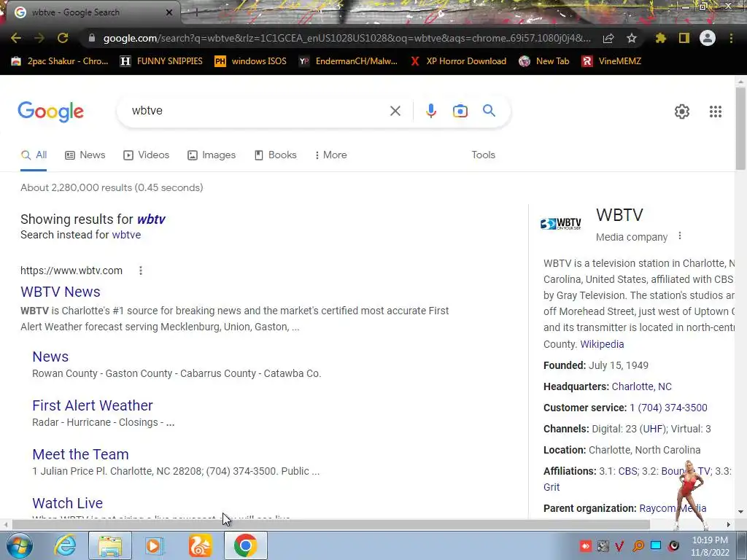The width and height of the screenshot is (747, 560).
Task: Open more options for WBTV knowledge panel
Action: click(x=680, y=236)
